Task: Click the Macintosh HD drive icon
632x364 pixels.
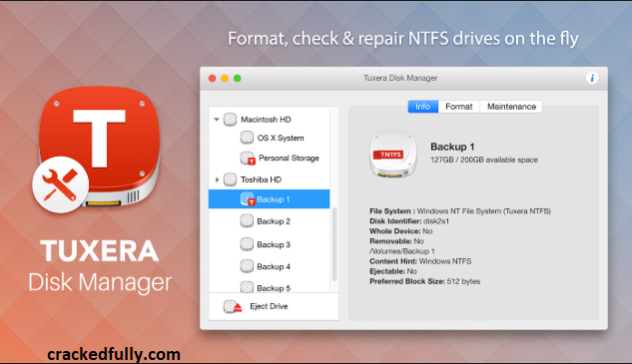Action: [x=231, y=120]
